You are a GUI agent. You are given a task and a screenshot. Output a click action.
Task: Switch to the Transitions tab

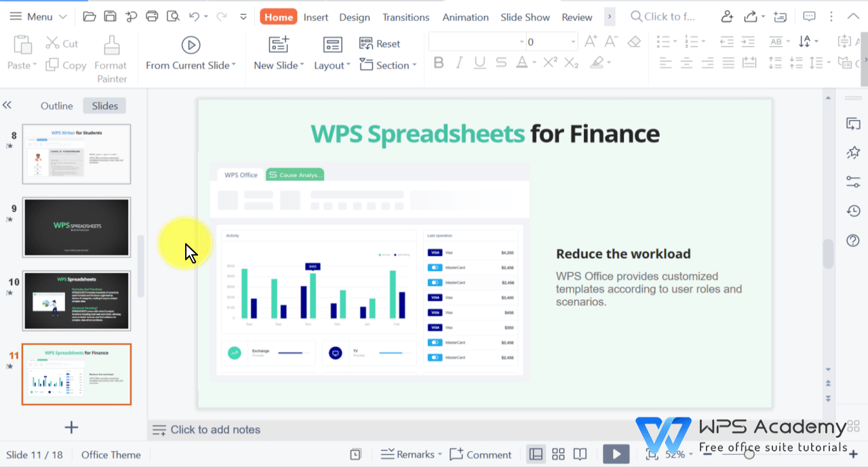(x=406, y=17)
